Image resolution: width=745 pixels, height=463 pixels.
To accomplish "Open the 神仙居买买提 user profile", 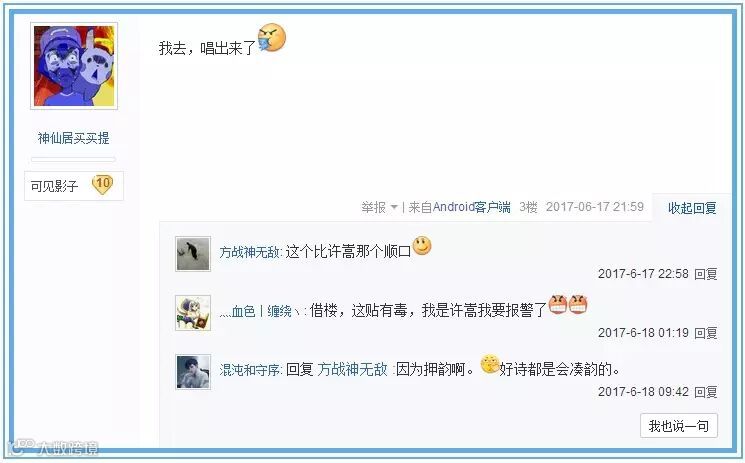I will click(74, 138).
